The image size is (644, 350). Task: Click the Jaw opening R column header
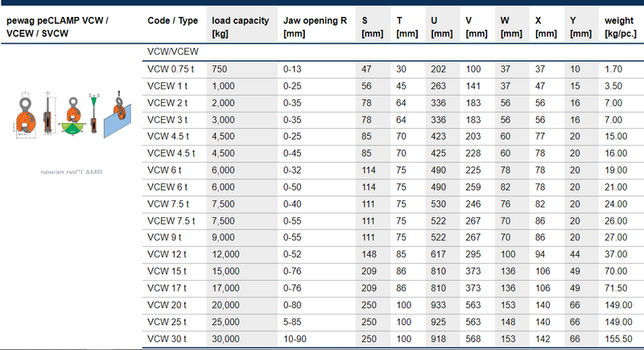315,26
